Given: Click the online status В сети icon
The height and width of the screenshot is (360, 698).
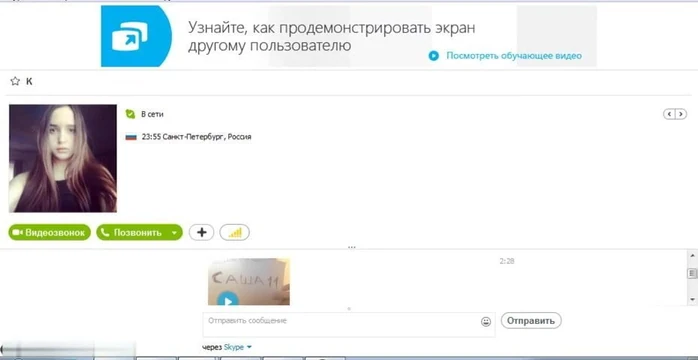Looking at the screenshot, I should tap(130, 114).
